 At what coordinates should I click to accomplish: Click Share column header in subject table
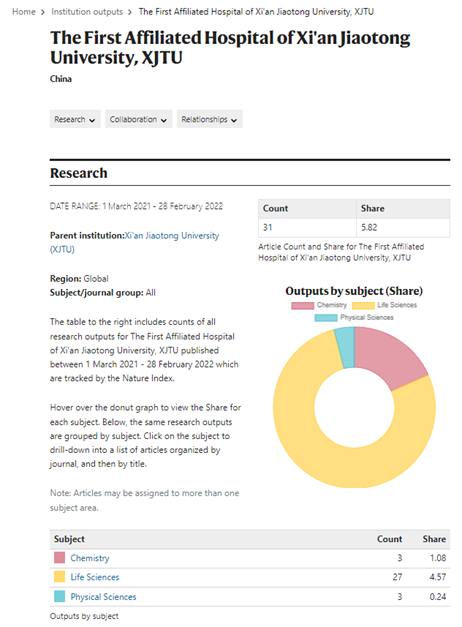[434, 539]
